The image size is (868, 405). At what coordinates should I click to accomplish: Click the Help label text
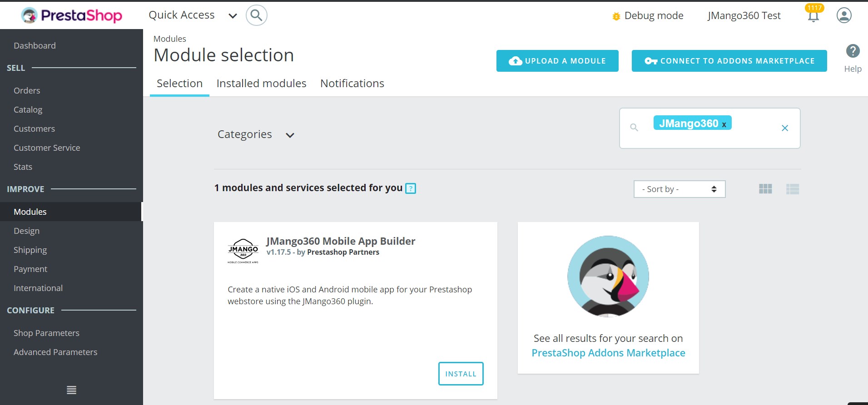click(x=853, y=69)
